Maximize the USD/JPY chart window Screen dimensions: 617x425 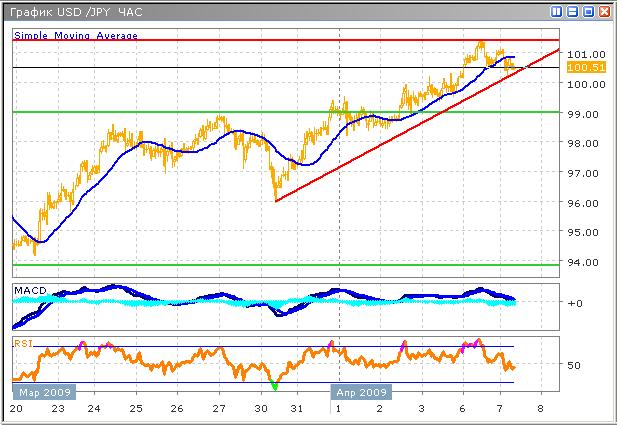pyautogui.click(x=588, y=12)
